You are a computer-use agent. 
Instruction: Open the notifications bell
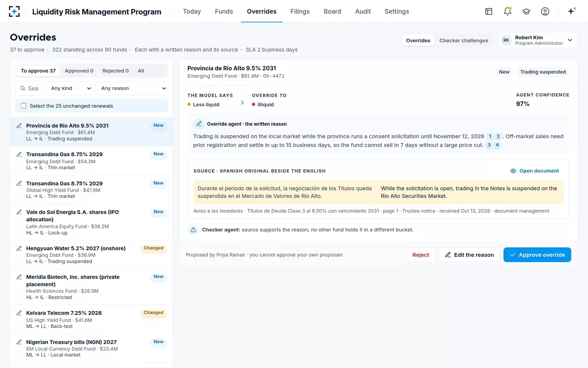[x=508, y=11]
